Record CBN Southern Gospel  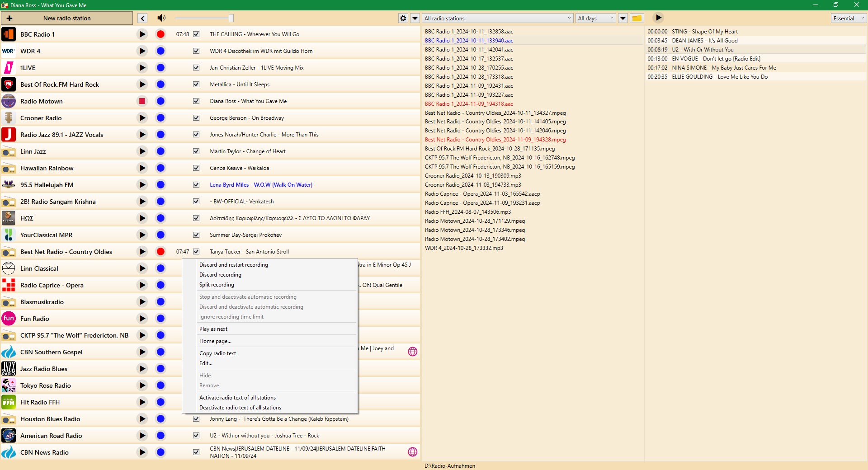(x=160, y=352)
